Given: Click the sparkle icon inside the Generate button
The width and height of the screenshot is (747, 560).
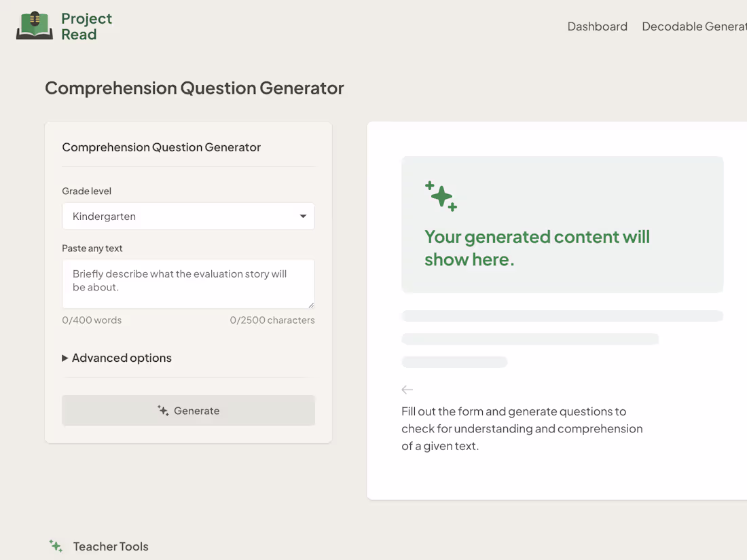Looking at the screenshot, I should (x=163, y=411).
